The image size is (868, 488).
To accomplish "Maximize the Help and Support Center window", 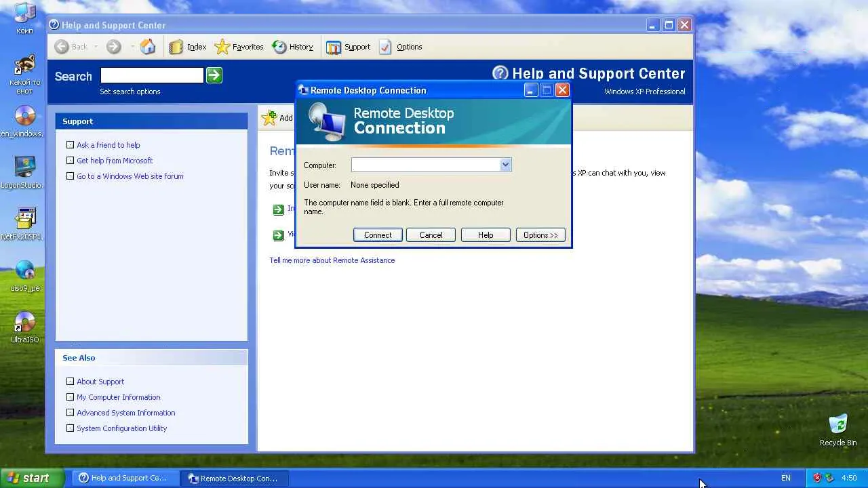I will [x=669, y=25].
